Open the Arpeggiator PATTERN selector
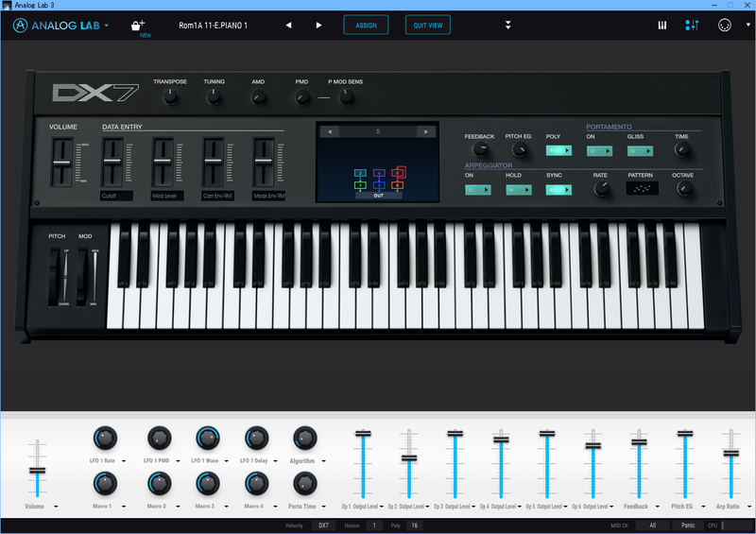756x534 pixels. click(643, 189)
